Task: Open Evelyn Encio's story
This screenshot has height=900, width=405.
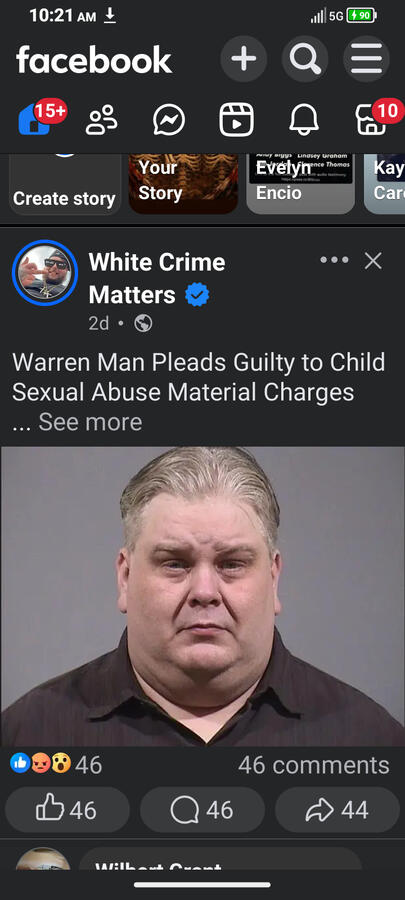Action: (301, 184)
